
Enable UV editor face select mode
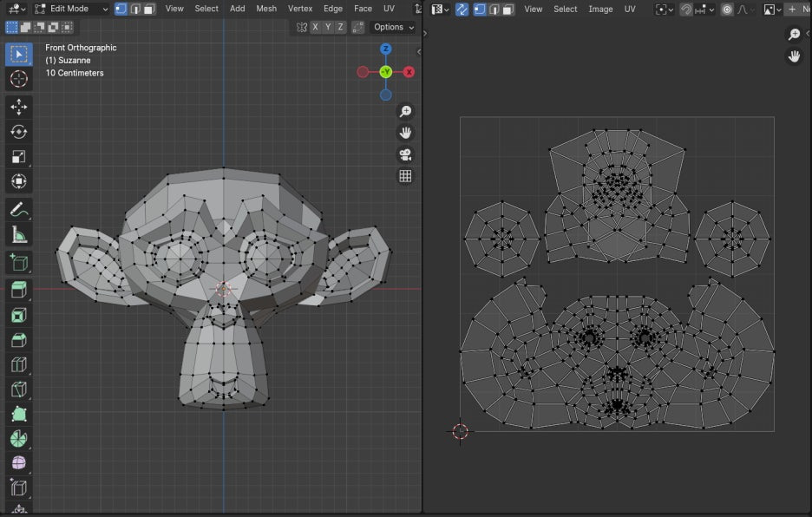508,10
